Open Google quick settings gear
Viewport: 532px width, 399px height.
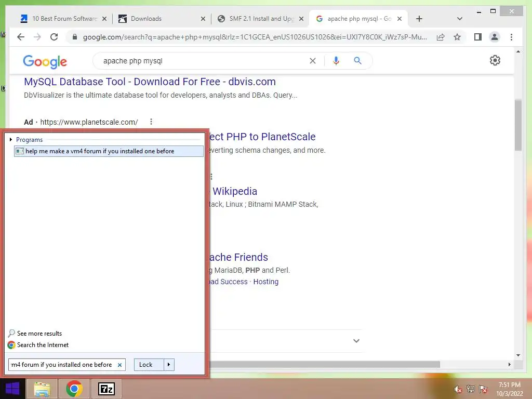click(x=495, y=60)
